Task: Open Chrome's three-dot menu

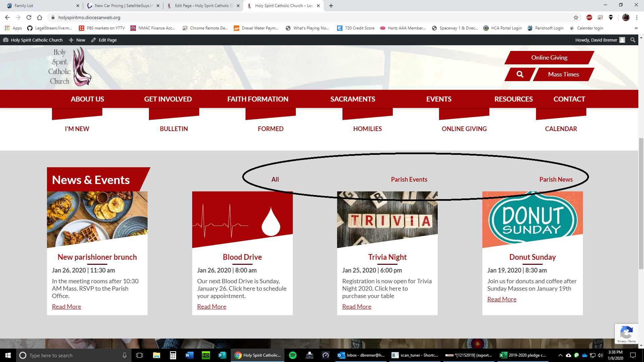Action: point(637,17)
